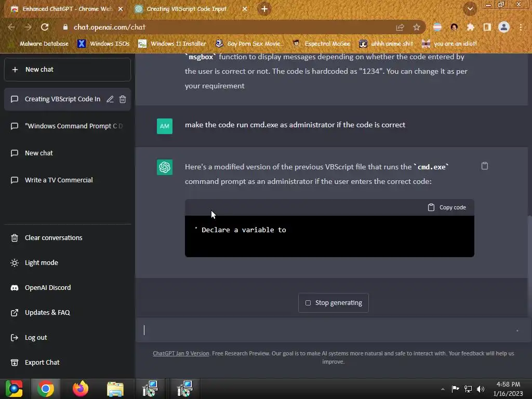Viewport: 532px width, 399px height.
Task: Open the "New chat" conversation in history list
Action: [x=67, y=153]
